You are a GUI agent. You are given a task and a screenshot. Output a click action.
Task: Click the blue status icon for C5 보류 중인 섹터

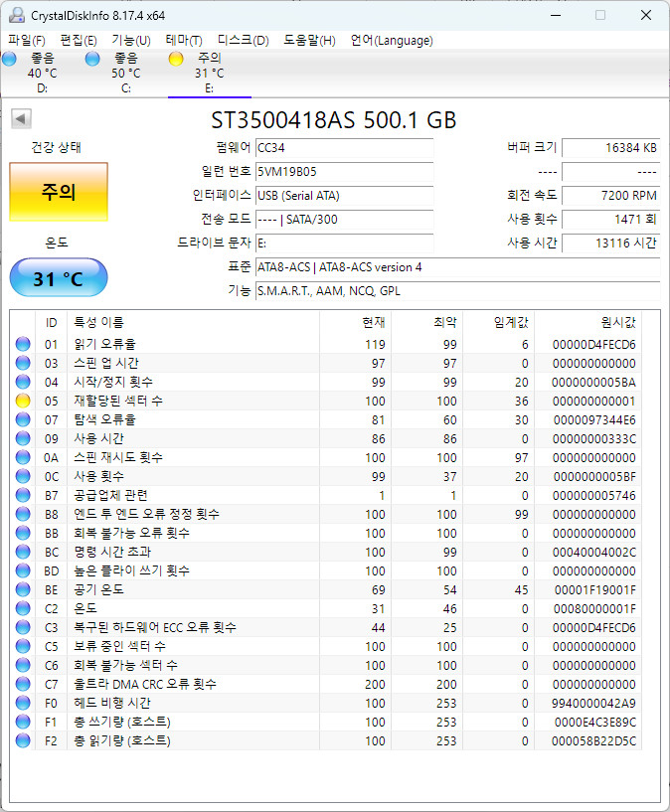[x=23, y=646]
